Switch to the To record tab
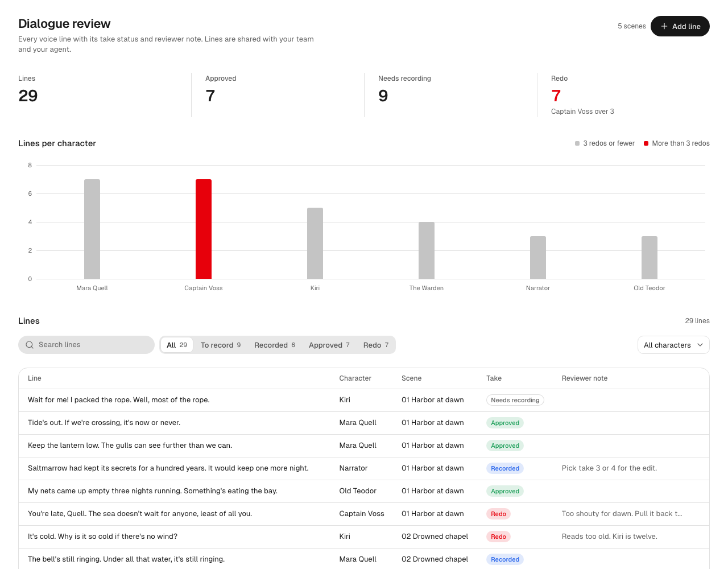The image size is (728, 569). point(221,345)
